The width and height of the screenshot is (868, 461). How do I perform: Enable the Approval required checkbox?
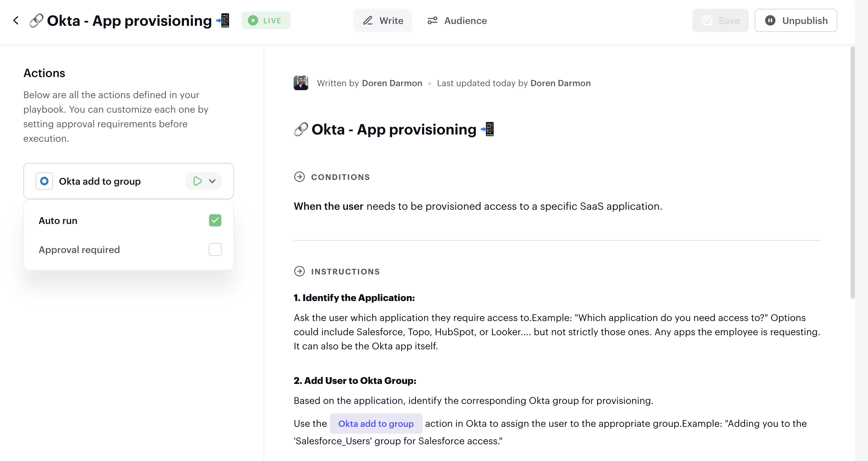[215, 249]
